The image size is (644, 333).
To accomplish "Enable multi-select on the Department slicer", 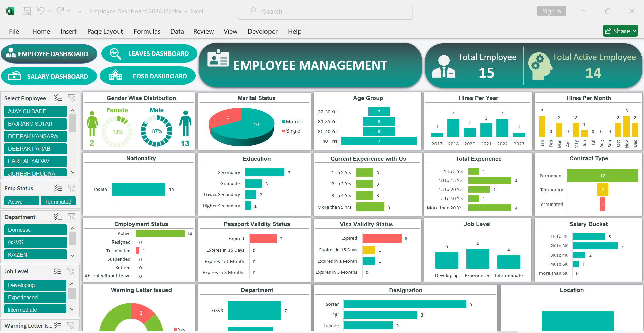I will 58,217.
